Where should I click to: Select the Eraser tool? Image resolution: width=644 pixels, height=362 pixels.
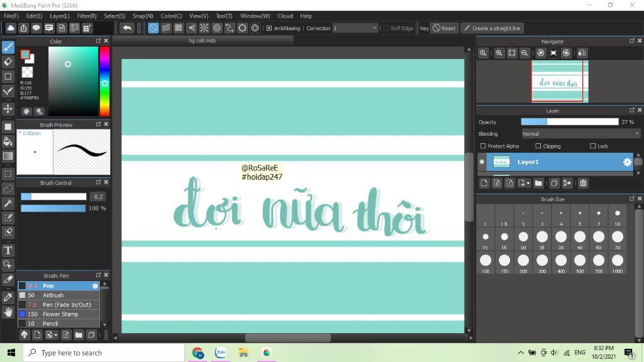pos(8,62)
